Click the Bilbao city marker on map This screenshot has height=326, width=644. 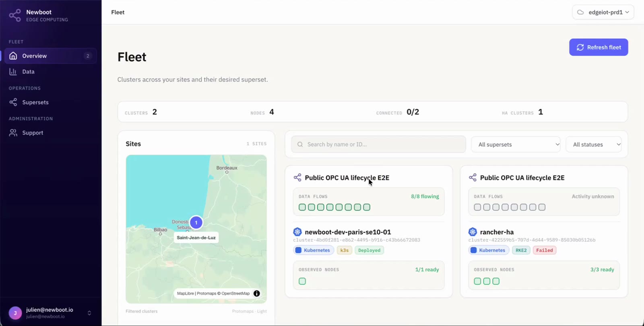(x=160, y=234)
